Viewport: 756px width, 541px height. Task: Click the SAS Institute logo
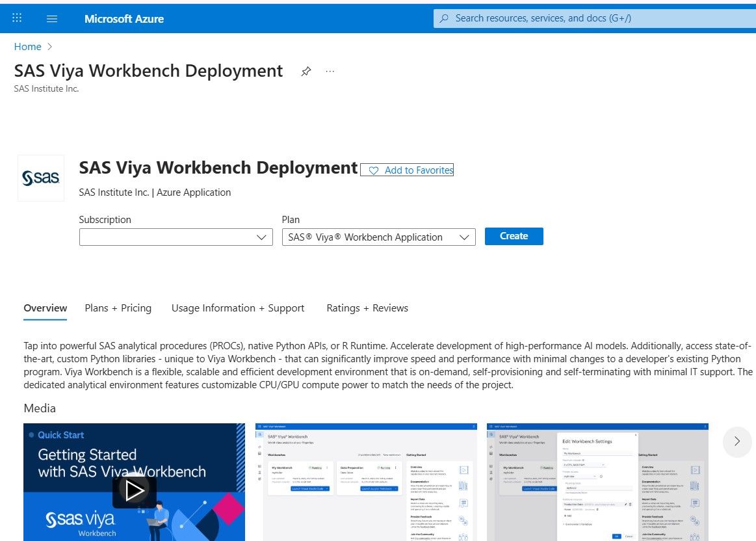(x=40, y=177)
